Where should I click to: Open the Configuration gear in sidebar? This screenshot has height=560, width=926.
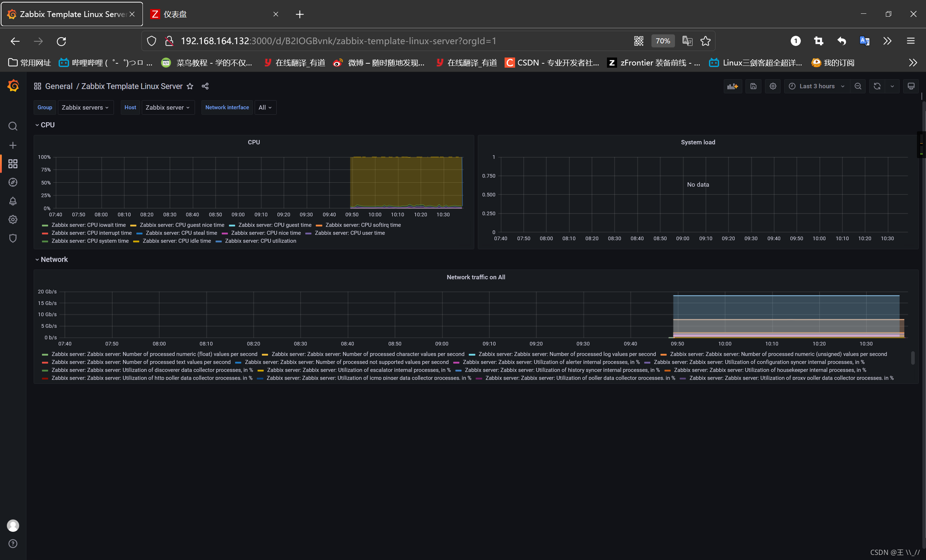13,220
